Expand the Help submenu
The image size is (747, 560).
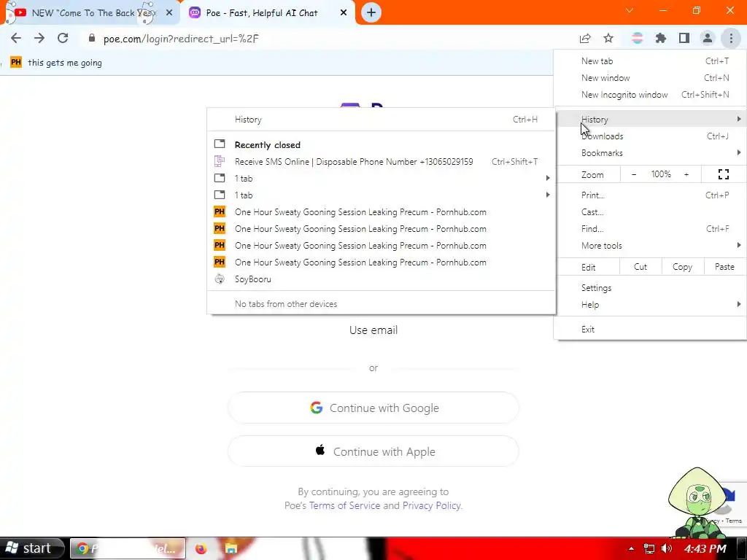[x=650, y=305]
